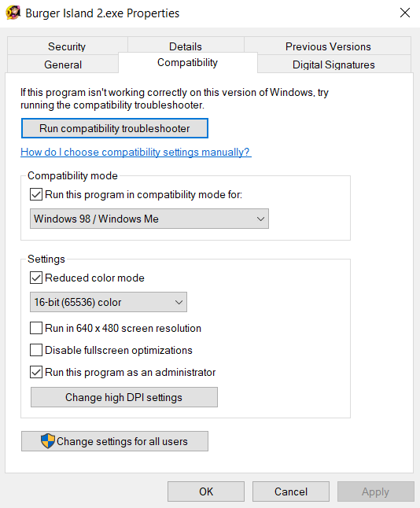
Task: Click the shield icon on Change settings button
Action: pos(48,441)
